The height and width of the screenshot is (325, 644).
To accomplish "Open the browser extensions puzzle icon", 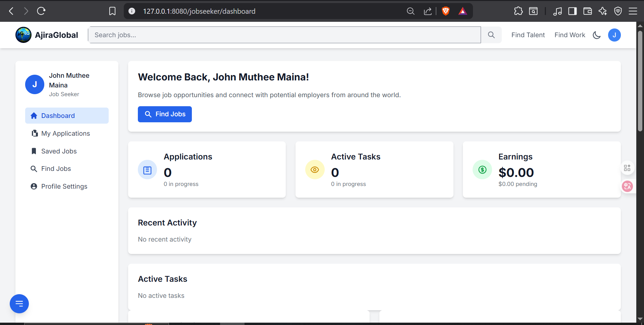I will 518,11.
